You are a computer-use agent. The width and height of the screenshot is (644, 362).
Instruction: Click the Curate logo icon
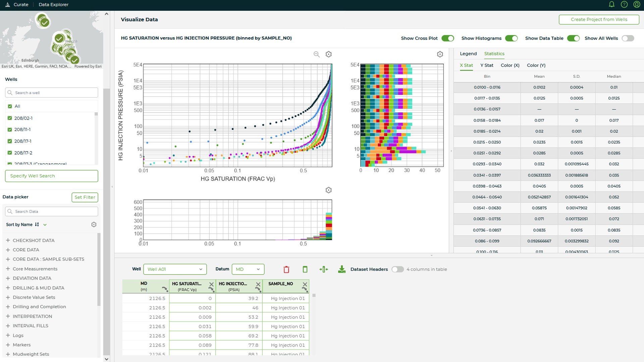7,5
